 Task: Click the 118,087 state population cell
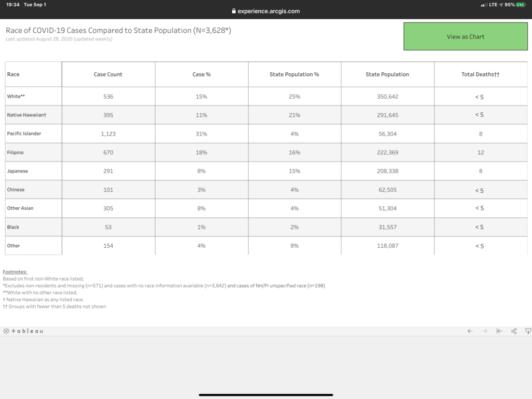point(388,246)
